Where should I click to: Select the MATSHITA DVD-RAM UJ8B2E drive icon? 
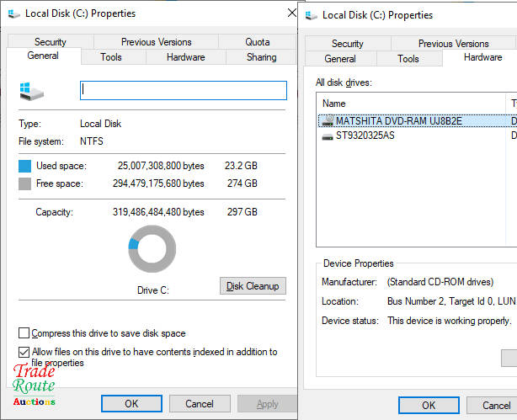pos(328,120)
